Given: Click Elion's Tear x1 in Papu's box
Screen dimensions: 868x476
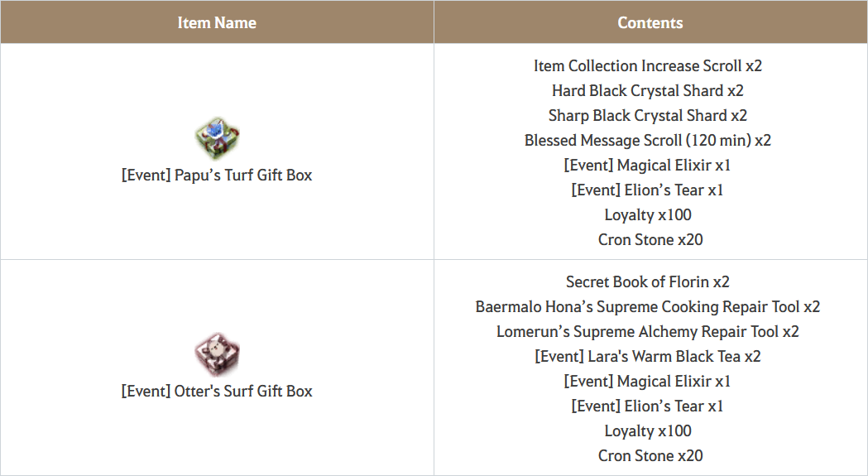Looking at the screenshot, I should (x=648, y=190).
